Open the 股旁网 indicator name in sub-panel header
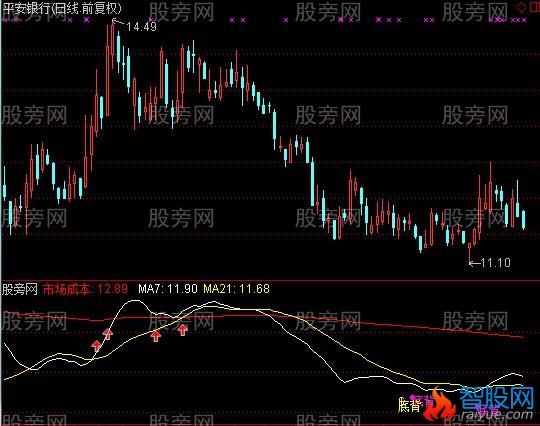The width and height of the screenshot is (540, 426). pyautogui.click(x=19, y=289)
